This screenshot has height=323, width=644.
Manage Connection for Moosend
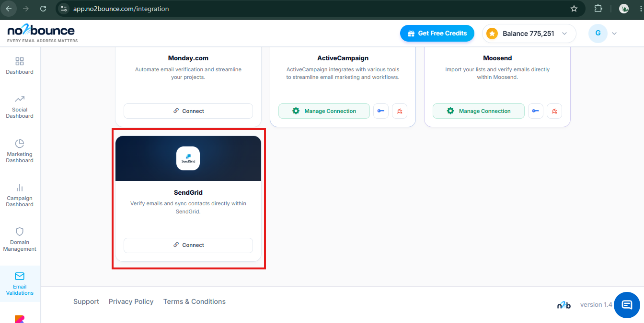(x=479, y=111)
